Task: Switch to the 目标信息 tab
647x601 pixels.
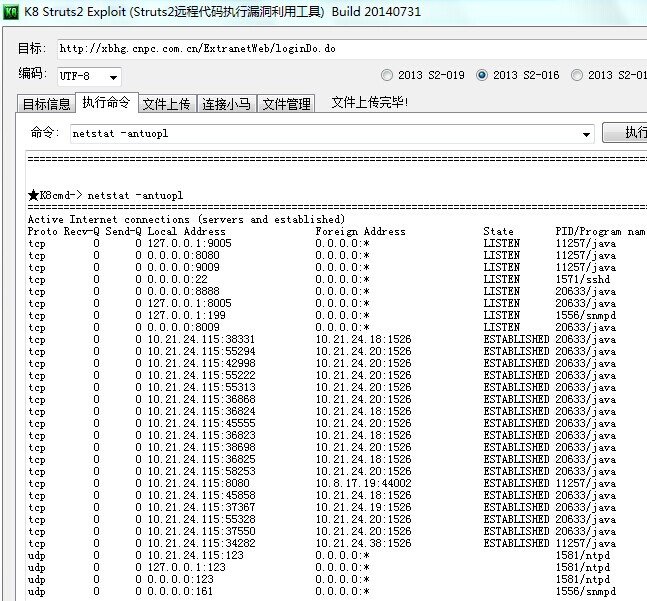Action: [x=46, y=104]
